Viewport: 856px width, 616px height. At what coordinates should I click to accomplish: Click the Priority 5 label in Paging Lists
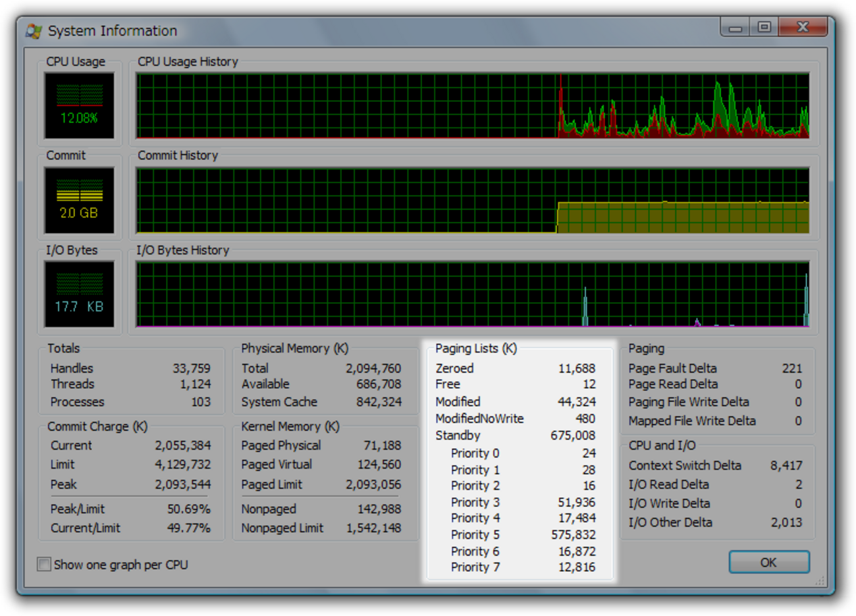(475, 535)
